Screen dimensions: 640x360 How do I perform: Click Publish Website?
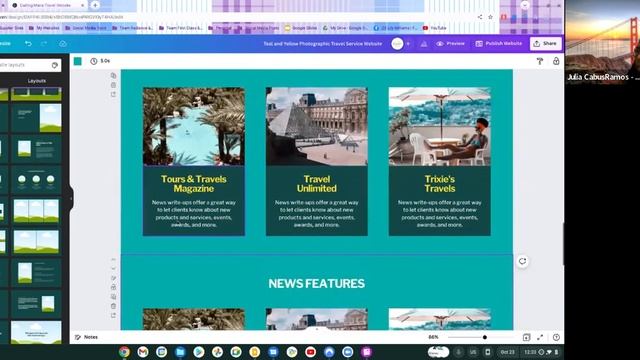pyautogui.click(x=498, y=43)
